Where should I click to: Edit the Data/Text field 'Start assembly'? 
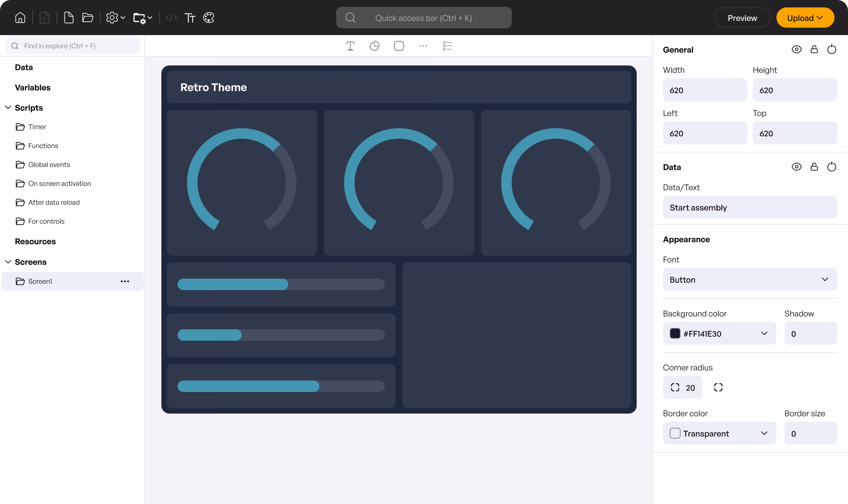coord(750,207)
